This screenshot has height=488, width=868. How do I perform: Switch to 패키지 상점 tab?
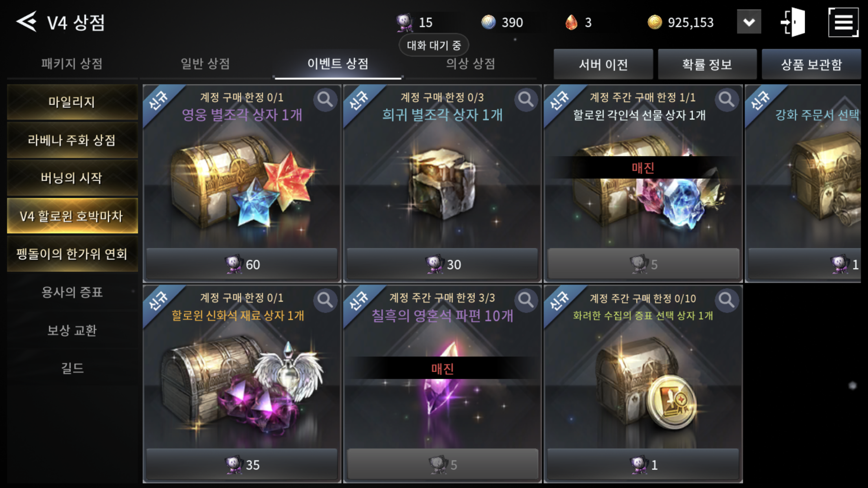tap(72, 64)
